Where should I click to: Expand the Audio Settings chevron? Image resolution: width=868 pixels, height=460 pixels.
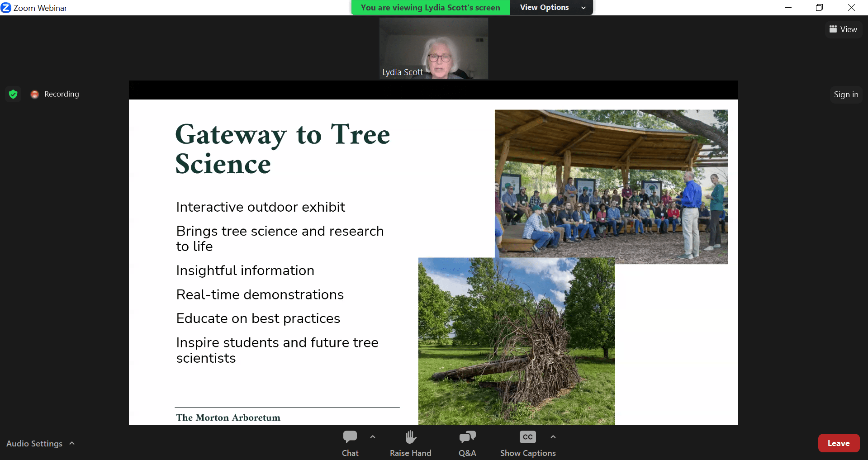[72, 443]
